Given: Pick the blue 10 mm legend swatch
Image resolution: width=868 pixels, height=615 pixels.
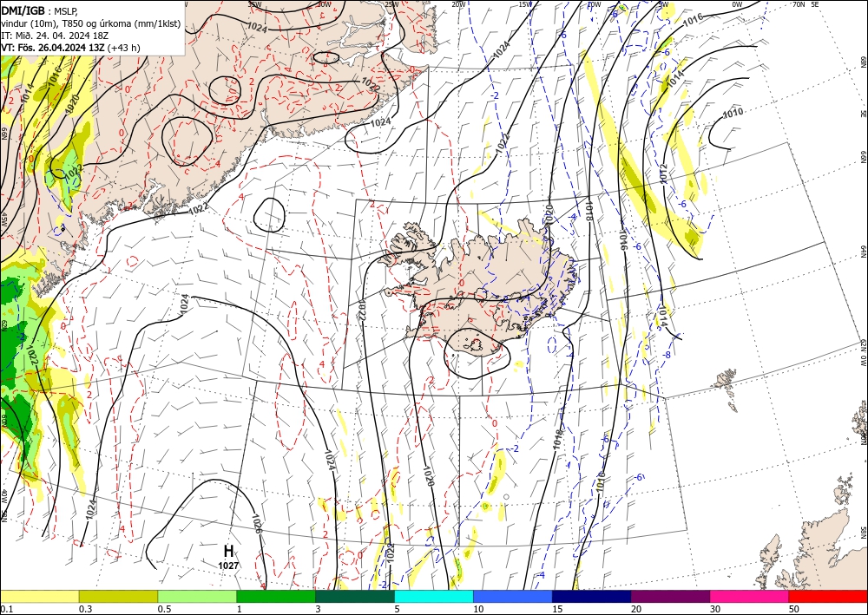Looking at the screenshot, I should 513,596.
